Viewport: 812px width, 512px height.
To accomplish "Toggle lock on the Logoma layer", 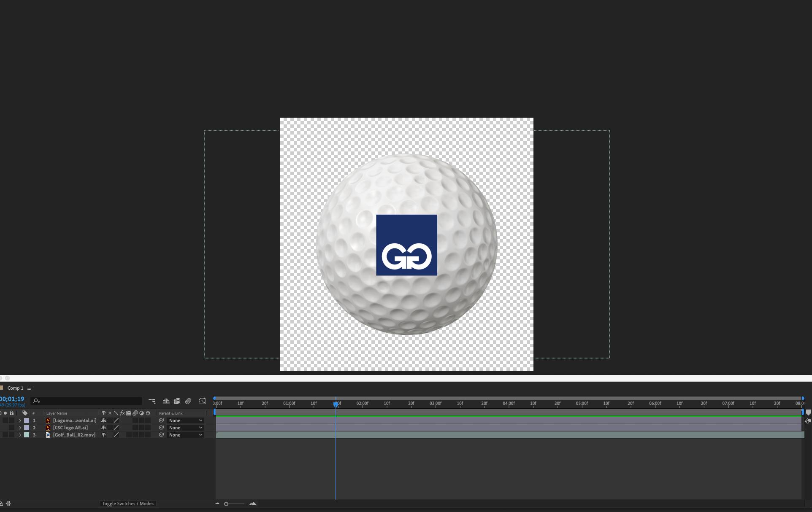I will [x=12, y=420].
